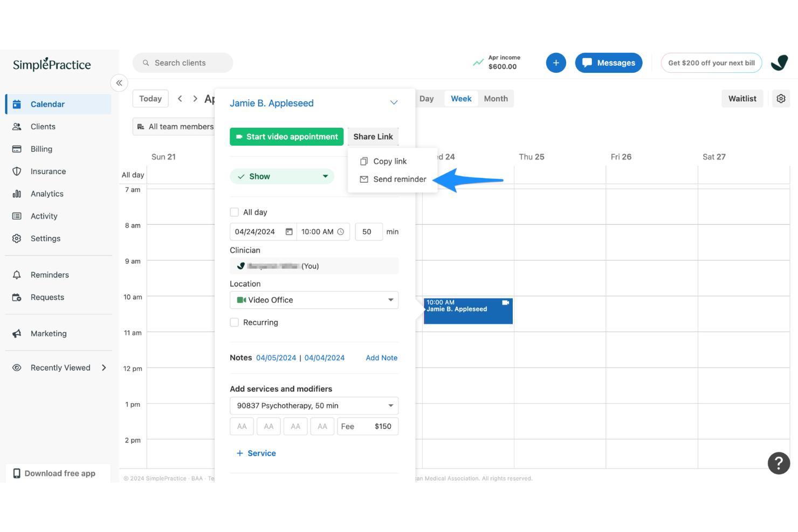Open the 90837 Psychotherapy service dropdown

[x=314, y=406]
